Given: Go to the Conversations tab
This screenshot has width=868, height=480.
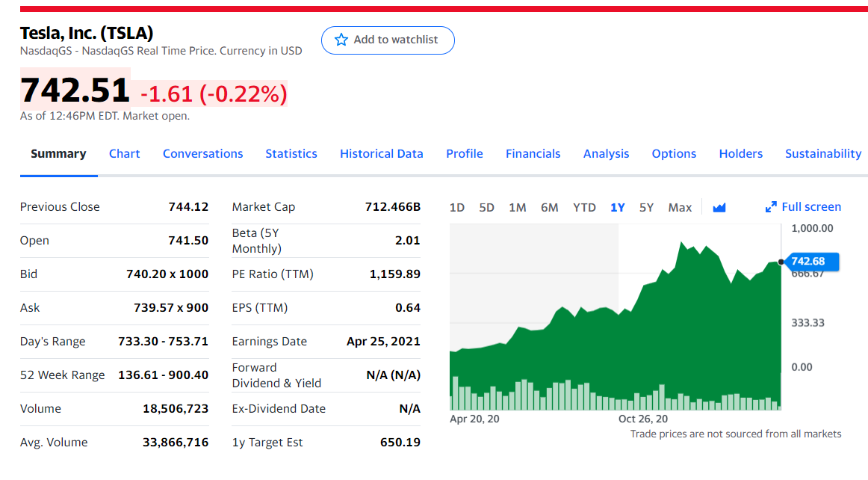Looking at the screenshot, I should click(x=202, y=153).
